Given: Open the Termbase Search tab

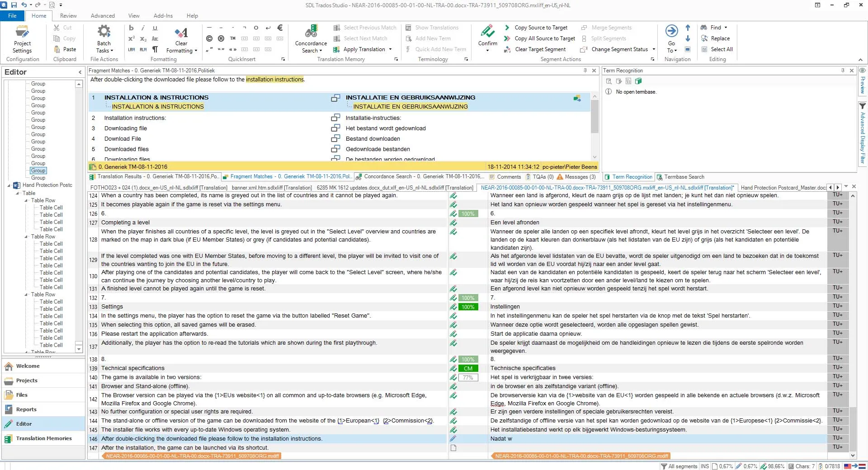Looking at the screenshot, I should (684, 177).
